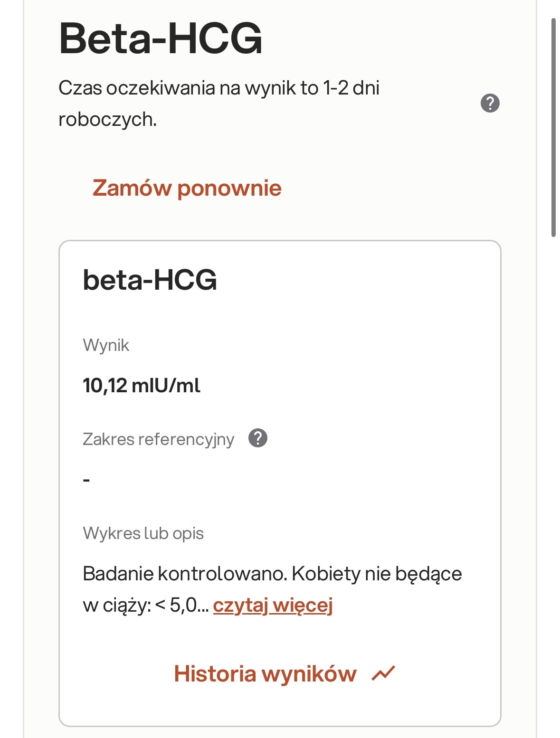
Task: Click the dash under Zakres referencyjny
Action: pos(86,480)
